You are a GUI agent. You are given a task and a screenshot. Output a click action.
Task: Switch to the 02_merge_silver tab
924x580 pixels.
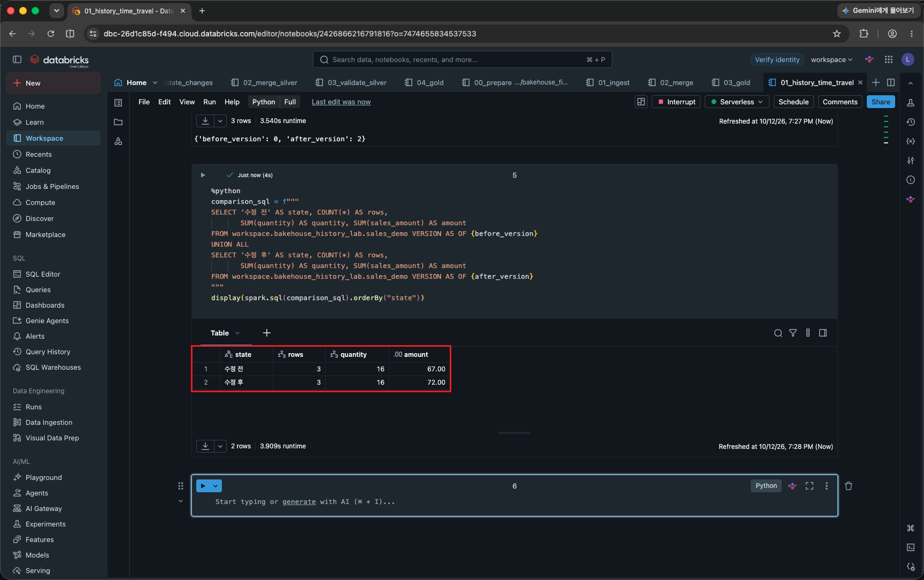point(264,82)
